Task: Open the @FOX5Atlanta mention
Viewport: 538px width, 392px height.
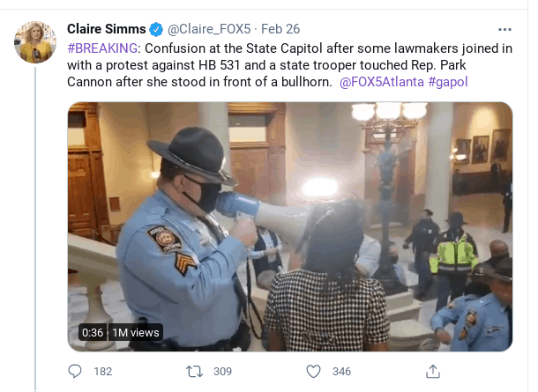Action: point(382,82)
